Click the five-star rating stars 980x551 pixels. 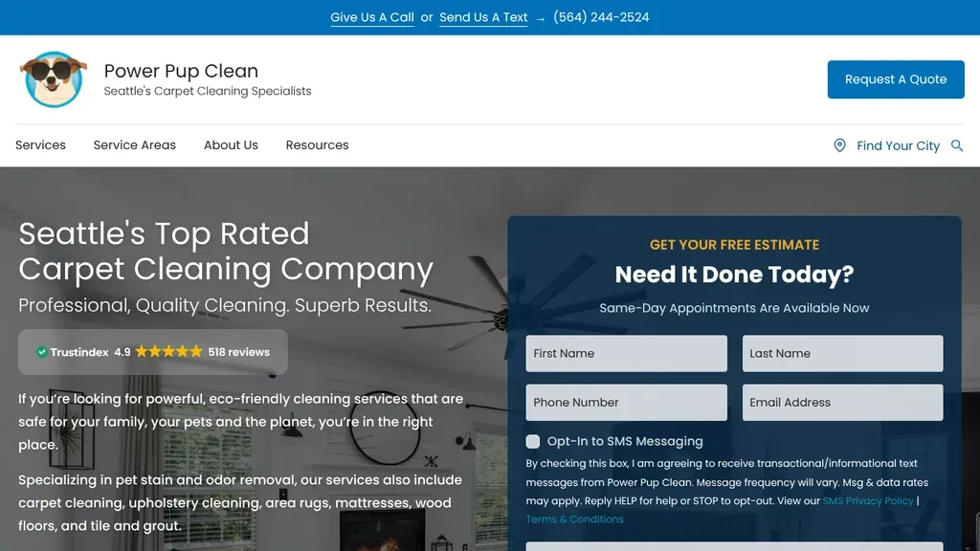pyautogui.click(x=168, y=352)
